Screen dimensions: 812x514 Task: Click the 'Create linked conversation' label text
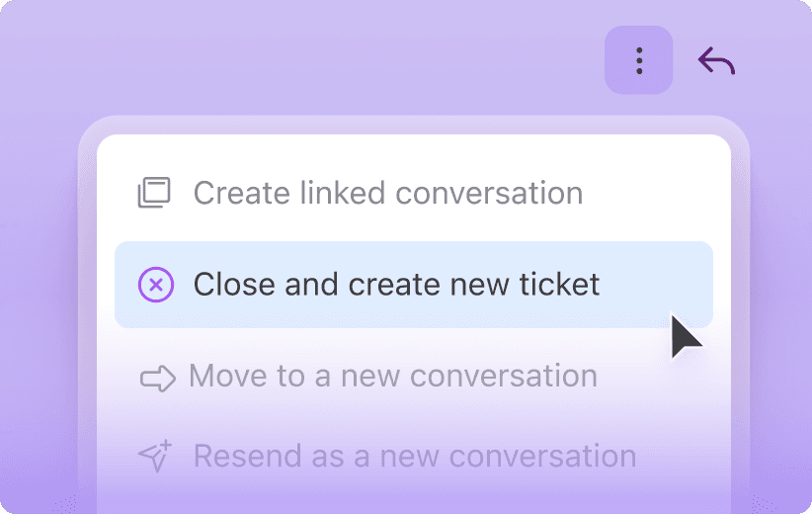[387, 193]
